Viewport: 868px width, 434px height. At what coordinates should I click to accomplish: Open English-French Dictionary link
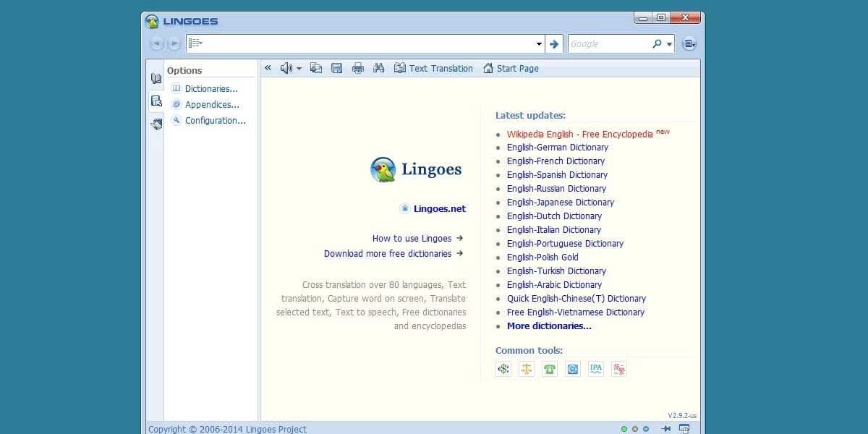tap(556, 161)
